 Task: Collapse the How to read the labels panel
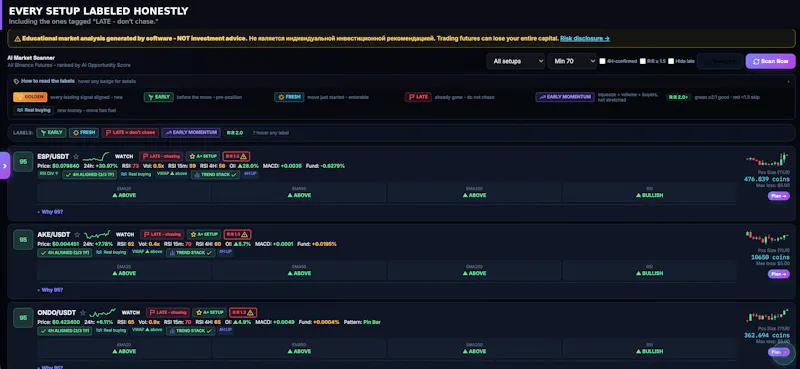(x=789, y=81)
